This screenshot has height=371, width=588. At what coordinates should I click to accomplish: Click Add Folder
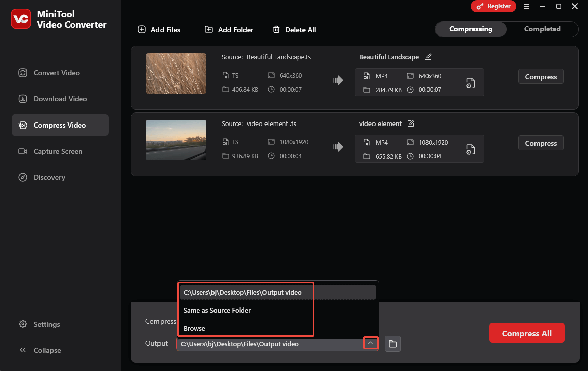pos(229,30)
